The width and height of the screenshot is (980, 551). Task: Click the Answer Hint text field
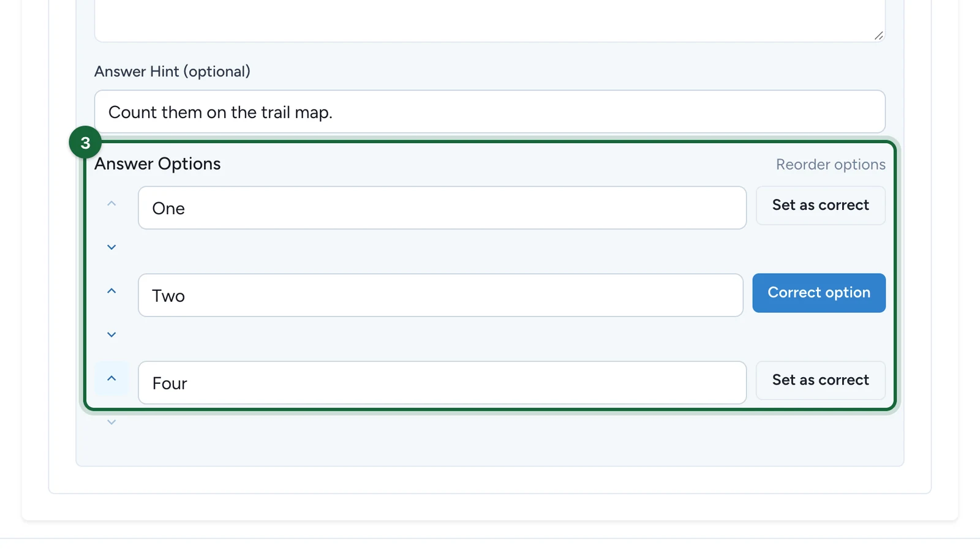tap(490, 112)
